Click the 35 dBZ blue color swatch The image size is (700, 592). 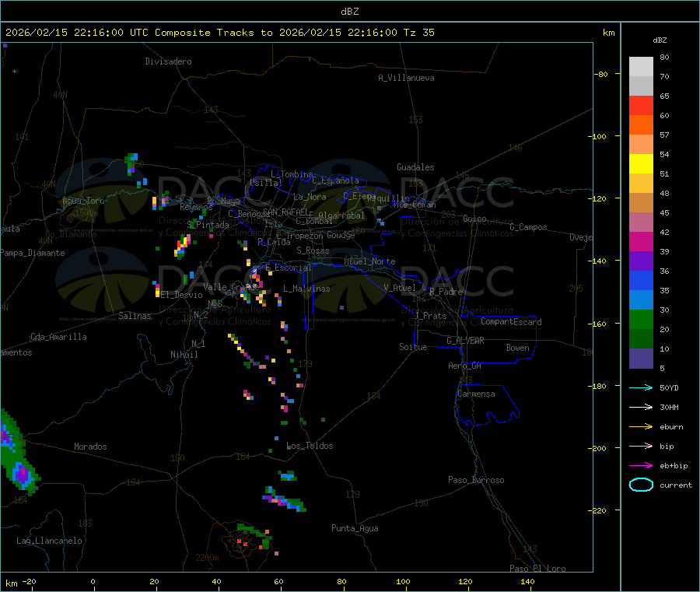tap(641, 280)
